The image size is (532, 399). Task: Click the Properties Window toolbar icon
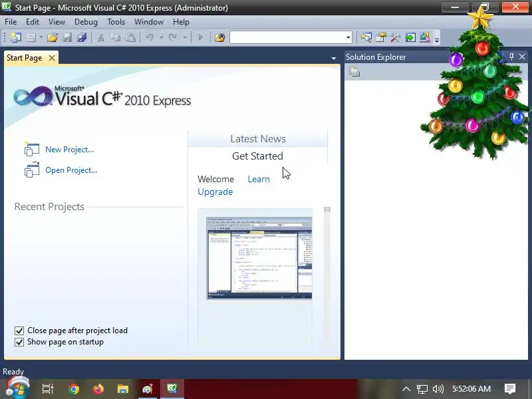[x=381, y=37]
